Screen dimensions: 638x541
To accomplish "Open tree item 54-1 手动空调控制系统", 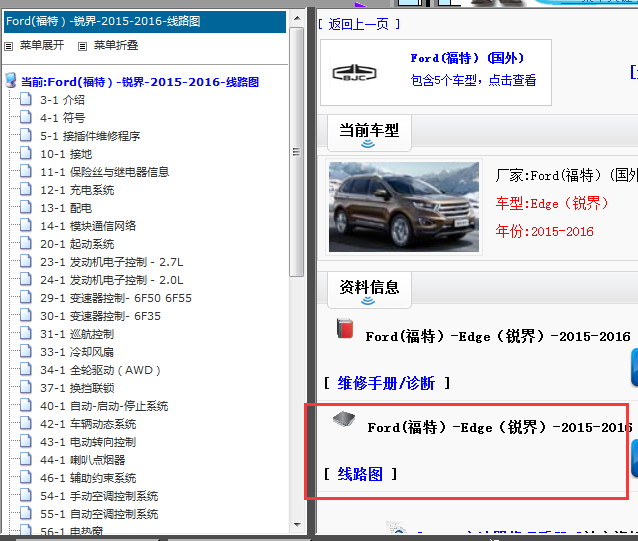I will point(99,496).
